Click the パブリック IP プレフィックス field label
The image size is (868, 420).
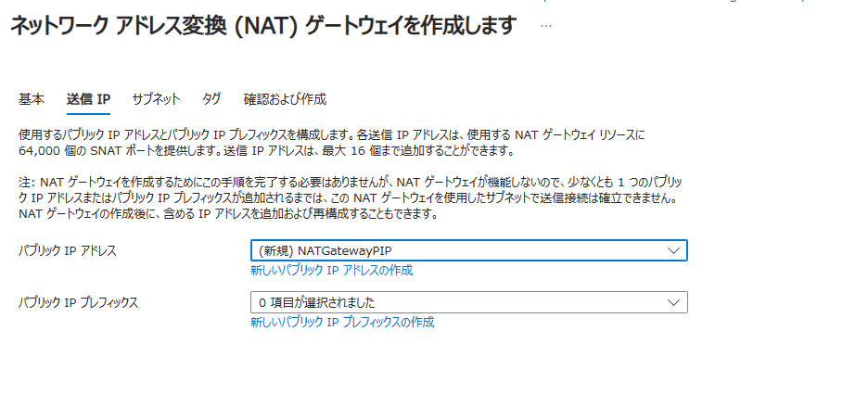click(78, 302)
